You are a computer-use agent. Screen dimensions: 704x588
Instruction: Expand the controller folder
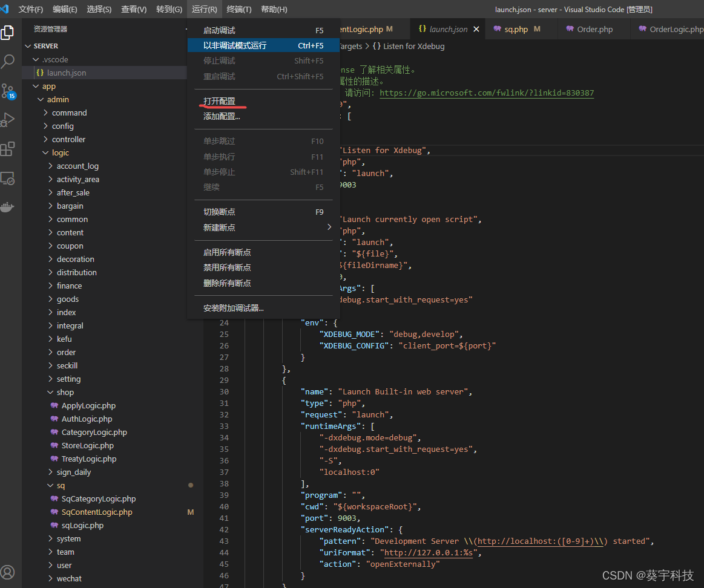[x=45, y=139]
